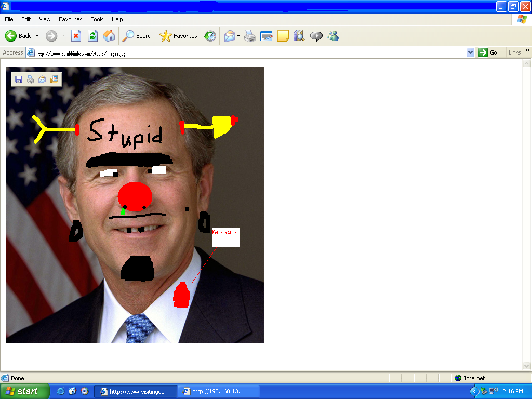
Task: Open the address bar dropdown list
Action: click(x=470, y=52)
